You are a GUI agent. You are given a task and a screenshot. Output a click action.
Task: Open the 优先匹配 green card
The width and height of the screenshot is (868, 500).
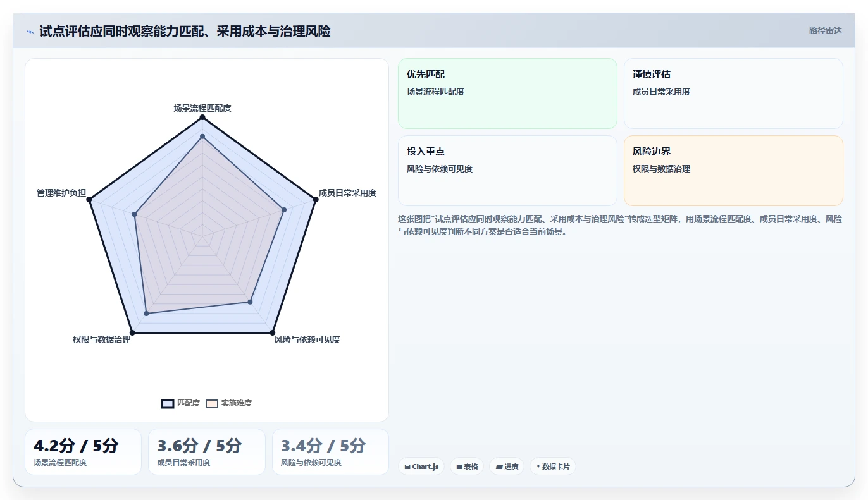coord(507,94)
